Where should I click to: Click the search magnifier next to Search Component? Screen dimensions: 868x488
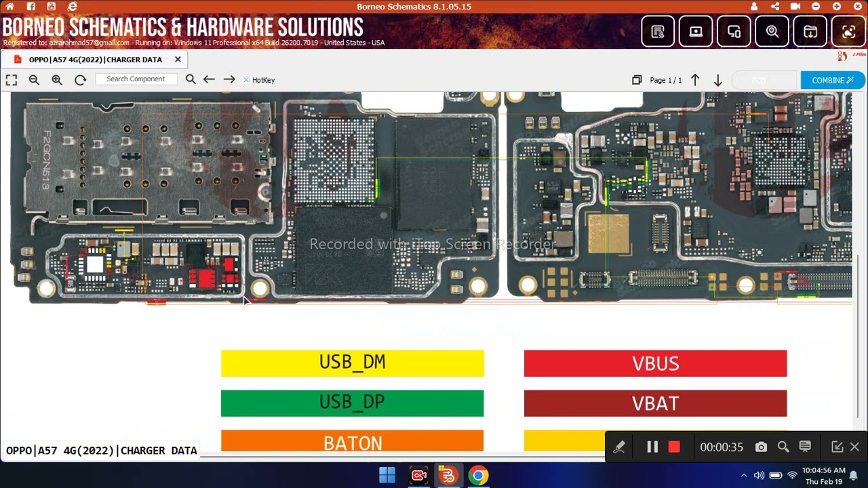[x=191, y=79]
